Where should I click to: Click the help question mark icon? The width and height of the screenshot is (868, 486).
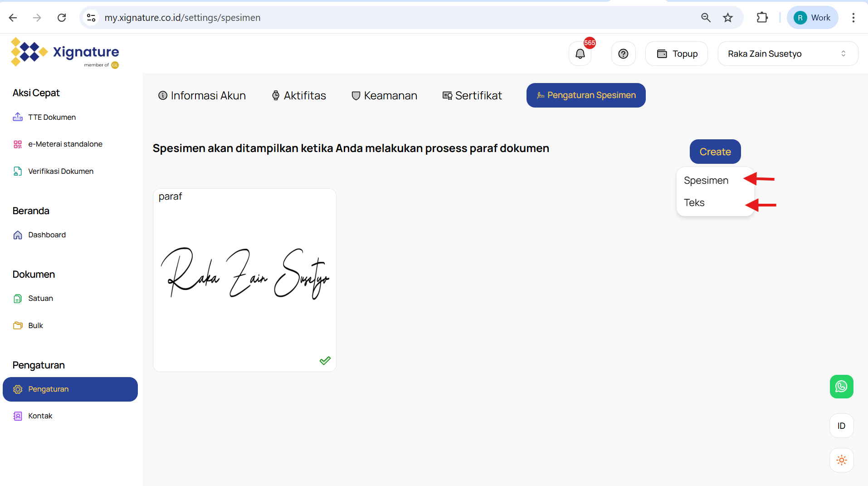623,54
